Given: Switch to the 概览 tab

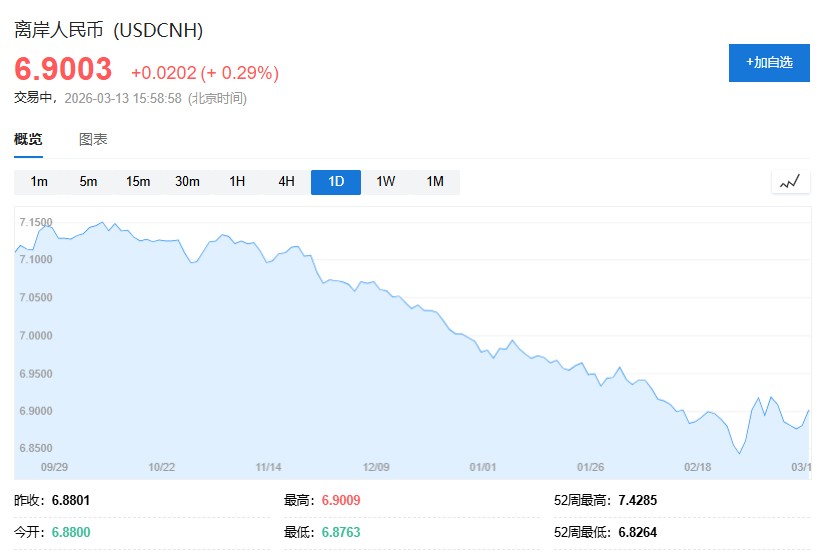Looking at the screenshot, I should 28,139.
